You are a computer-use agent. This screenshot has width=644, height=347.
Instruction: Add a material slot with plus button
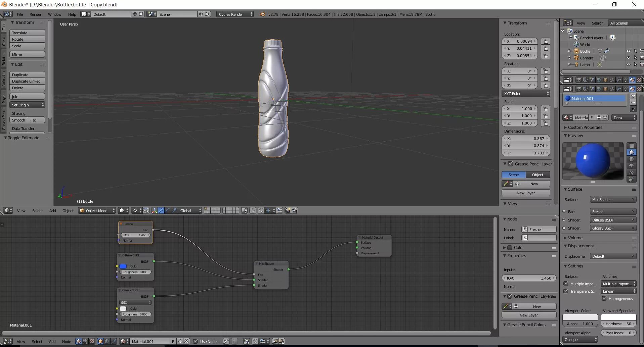633,96
